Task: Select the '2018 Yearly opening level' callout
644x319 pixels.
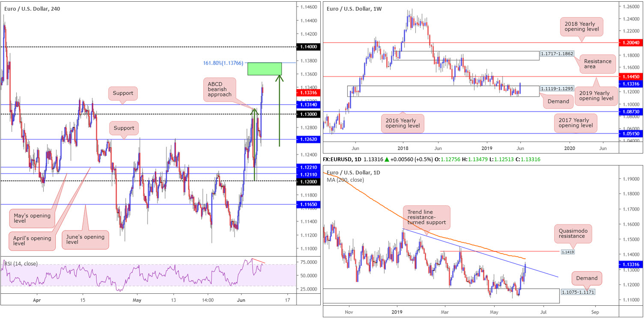Action: coord(581,26)
